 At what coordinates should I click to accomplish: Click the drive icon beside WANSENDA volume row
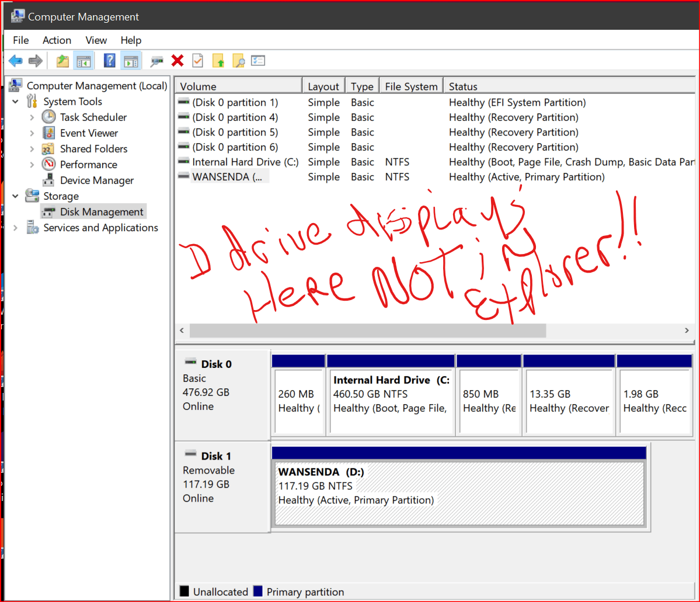point(183,176)
